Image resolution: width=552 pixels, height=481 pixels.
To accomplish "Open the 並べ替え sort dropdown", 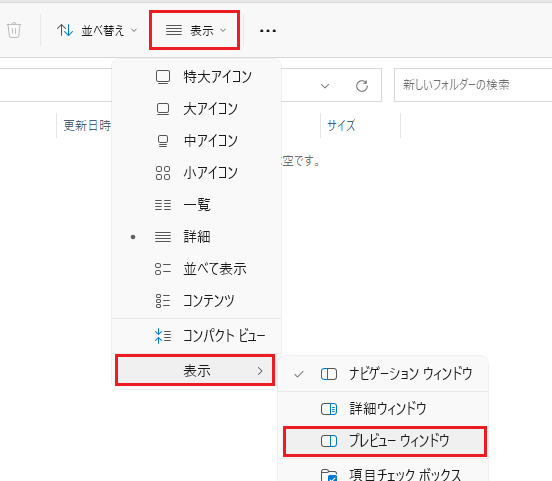I will click(97, 30).
